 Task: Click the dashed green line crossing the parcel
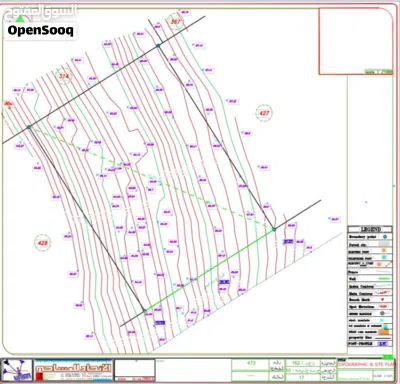pos(152,178)
